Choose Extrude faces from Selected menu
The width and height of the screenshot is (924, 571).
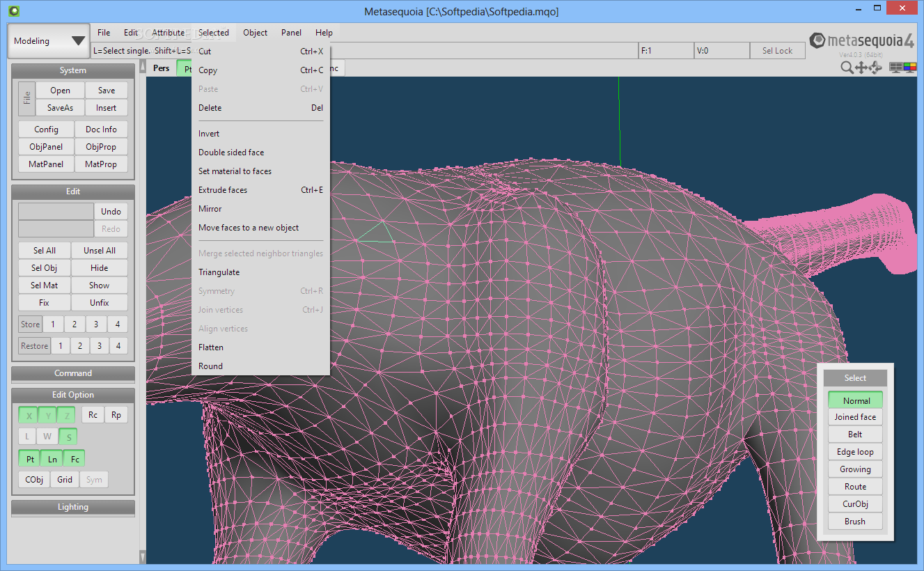(x=260, y=190)
